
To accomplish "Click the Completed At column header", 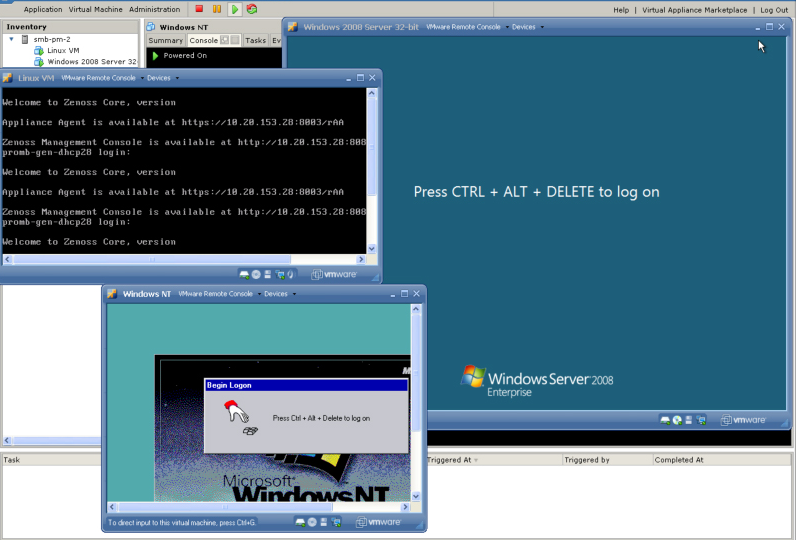I will tap(722, 460).
